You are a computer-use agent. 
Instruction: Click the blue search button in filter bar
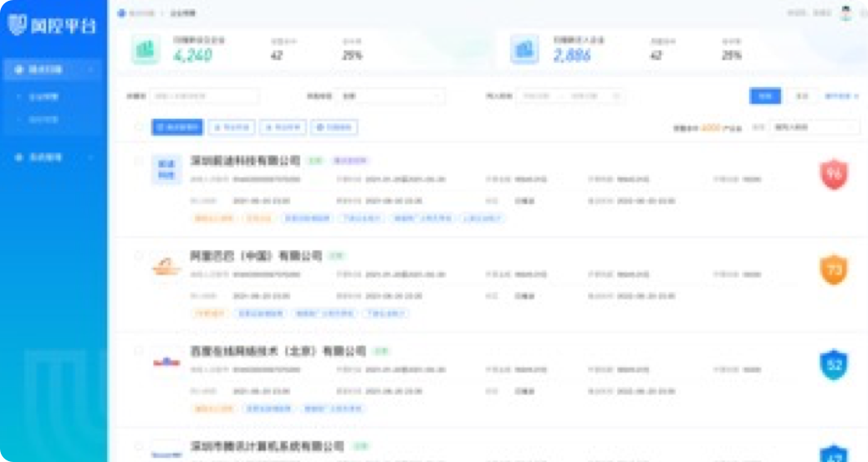click(765, 96)
